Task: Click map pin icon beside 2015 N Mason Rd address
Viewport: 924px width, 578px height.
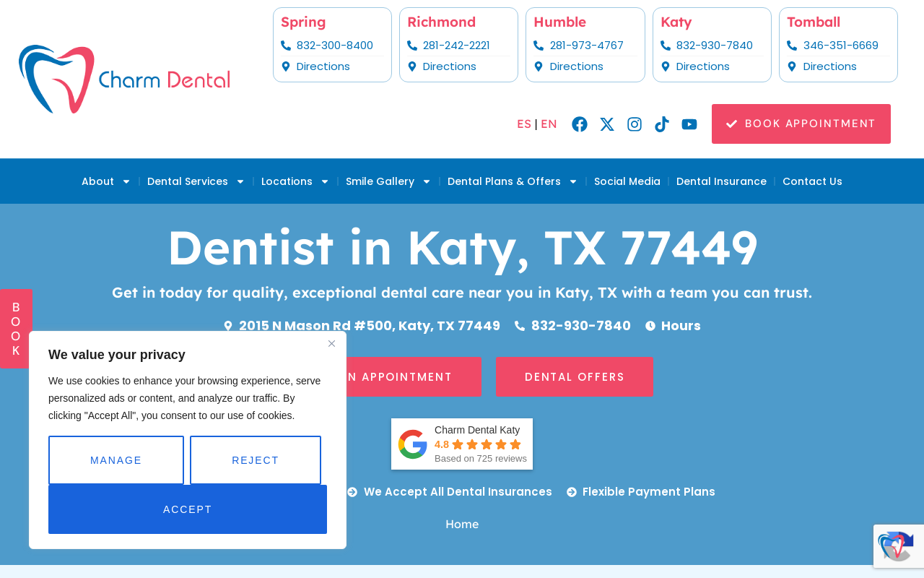Action: pyautogui.click(x=228, y=326)
